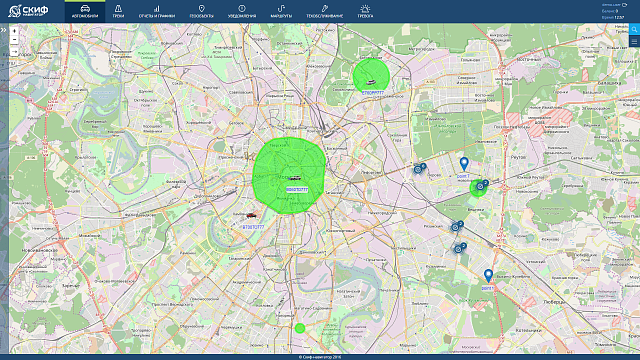Image resolution: width=640 pixels, height=360 pixels.
Task: Click the СКИФ Навигатор logo
Action: [28, 11]
